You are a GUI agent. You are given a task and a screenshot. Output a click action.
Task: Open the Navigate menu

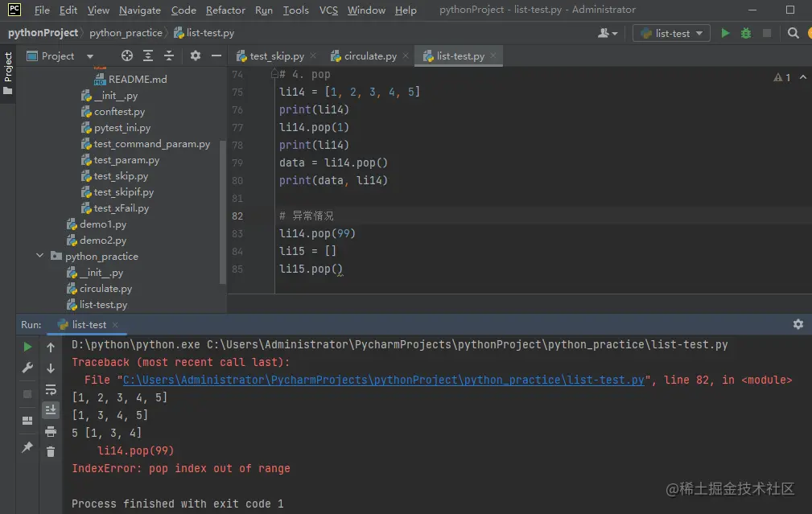point(140,10)
